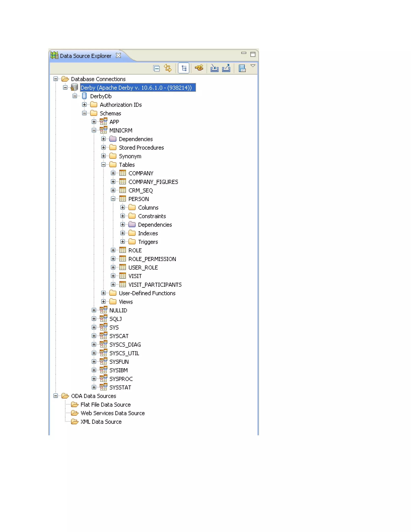
Task: Click the New Connection Profile icon
Action: point(199,68)
